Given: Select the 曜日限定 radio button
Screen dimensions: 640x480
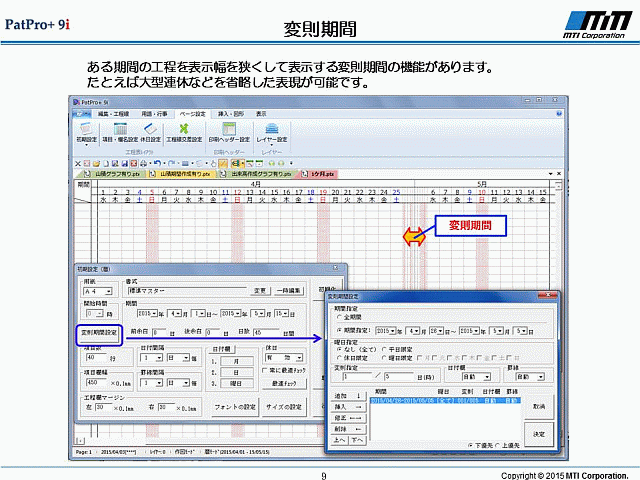Looking at the screenshot, I should [384, 358].
